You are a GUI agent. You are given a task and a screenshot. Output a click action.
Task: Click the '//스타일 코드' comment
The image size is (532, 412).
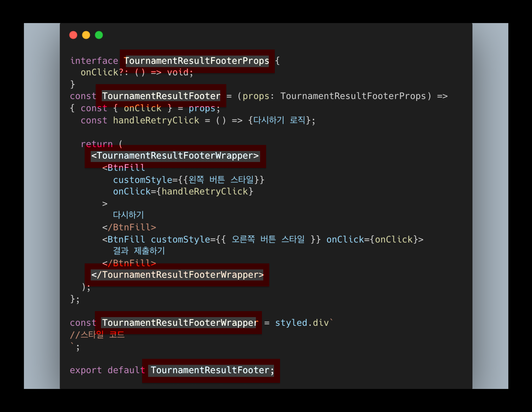click(97, 335)
